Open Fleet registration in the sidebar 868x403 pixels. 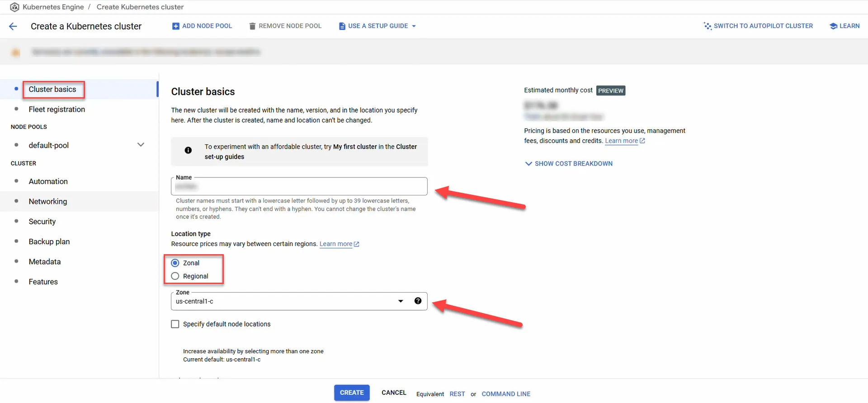[x=57, y=109]
